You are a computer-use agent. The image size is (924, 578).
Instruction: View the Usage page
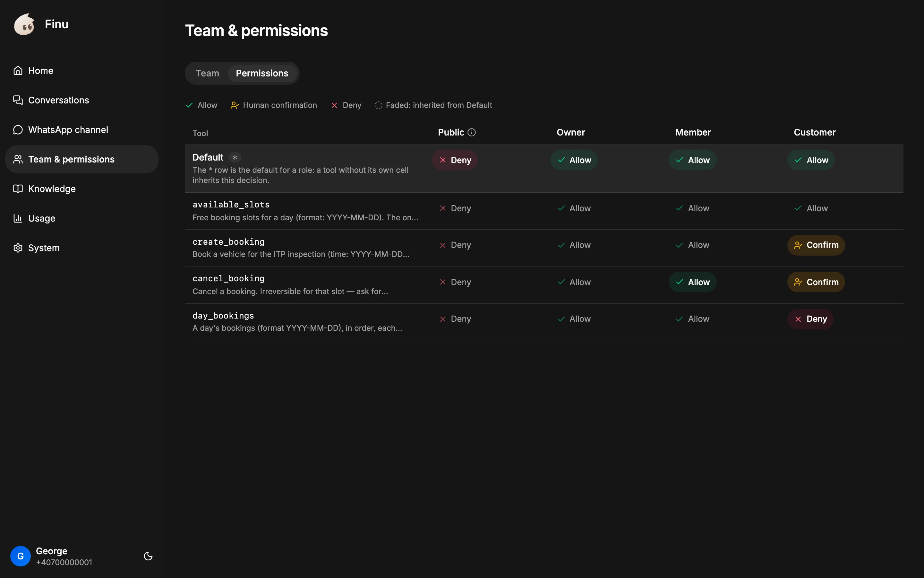click(x=82, y=218)
